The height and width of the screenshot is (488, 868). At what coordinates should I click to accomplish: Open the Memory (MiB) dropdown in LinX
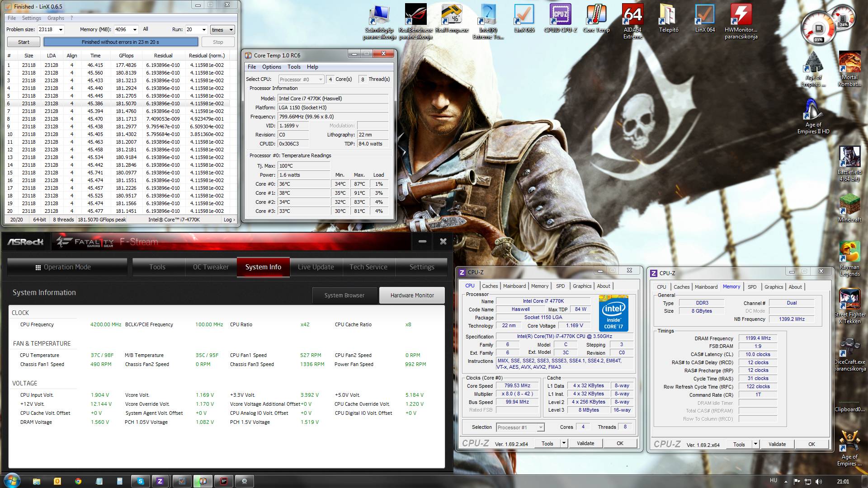pos(135,29)
